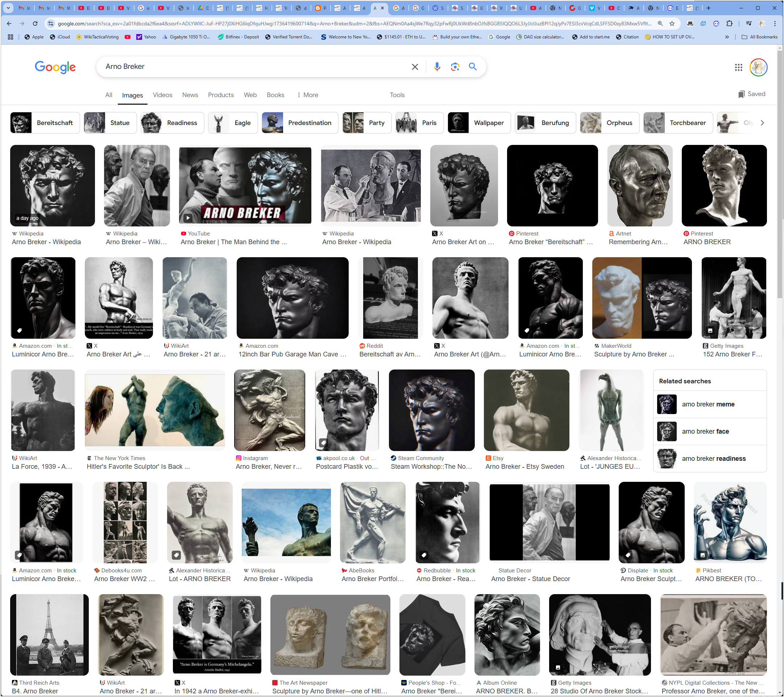Open the DAG size calculator bookmark
The height and width of the screenshot is (697, 784).
coord(540,37)
